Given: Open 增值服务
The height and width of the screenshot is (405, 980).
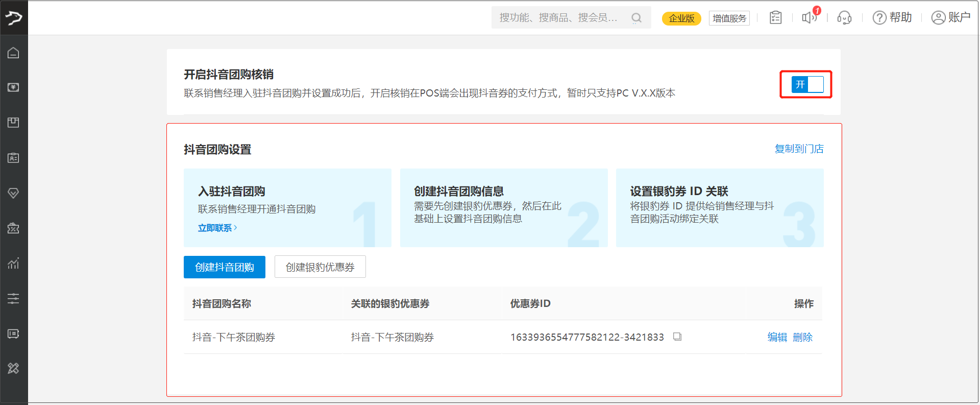Looking at the screenshot, I should coord(729,18).
